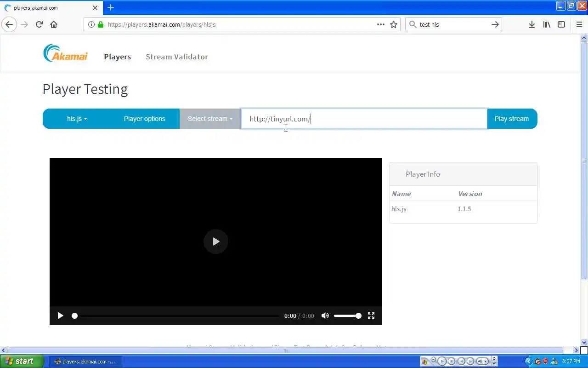The height and width of the screenshot is (368, 588).
Task: Click the search box containing test hls
Action: (x=452, y=24)
